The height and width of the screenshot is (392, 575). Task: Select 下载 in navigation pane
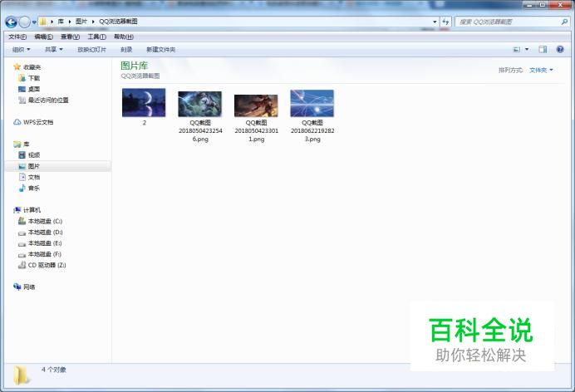(34, 78)
